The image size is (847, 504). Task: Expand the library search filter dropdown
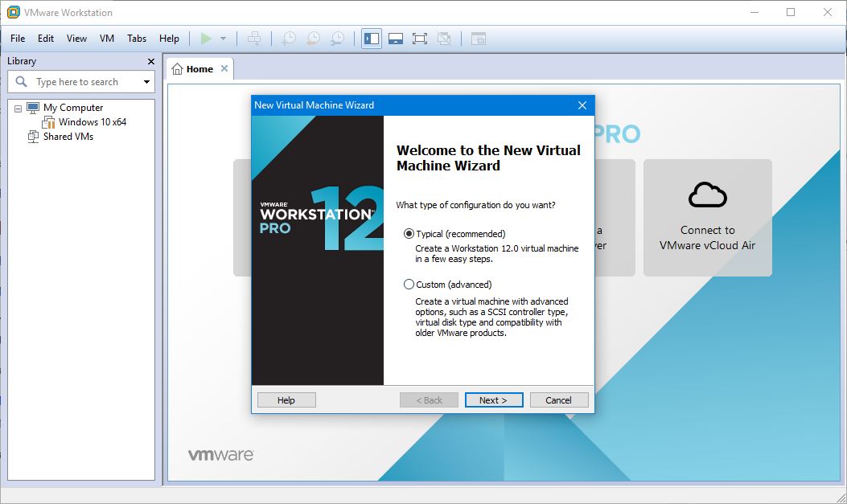(x=146, y=82)
